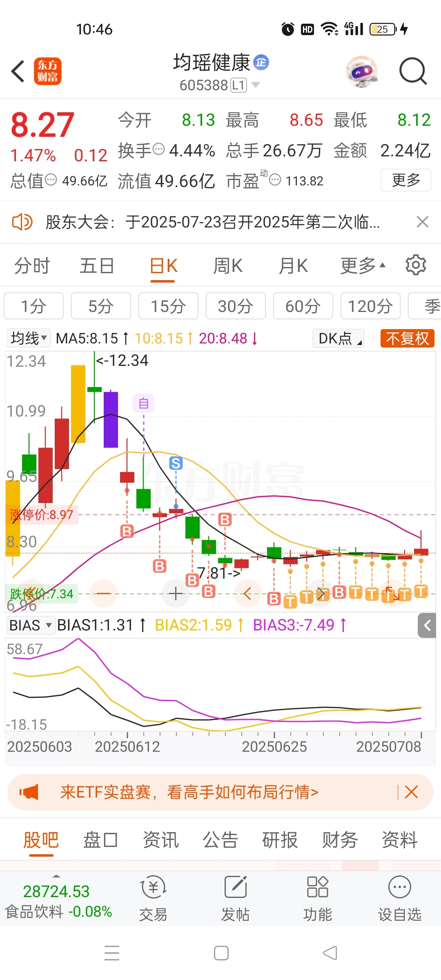
Task: Tap the 总值 info circle icon
Action: tap(51, 179)
